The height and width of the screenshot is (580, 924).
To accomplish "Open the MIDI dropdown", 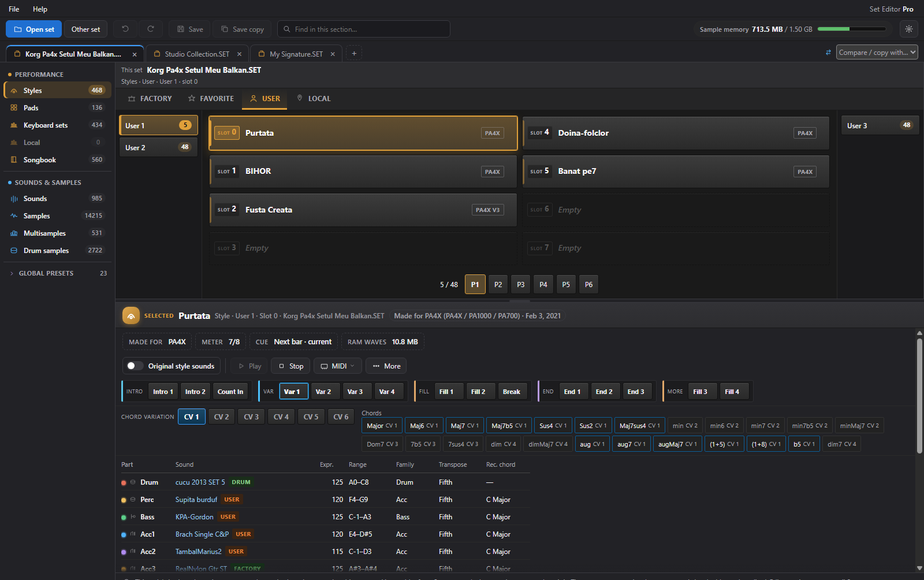I will point(338,366).
